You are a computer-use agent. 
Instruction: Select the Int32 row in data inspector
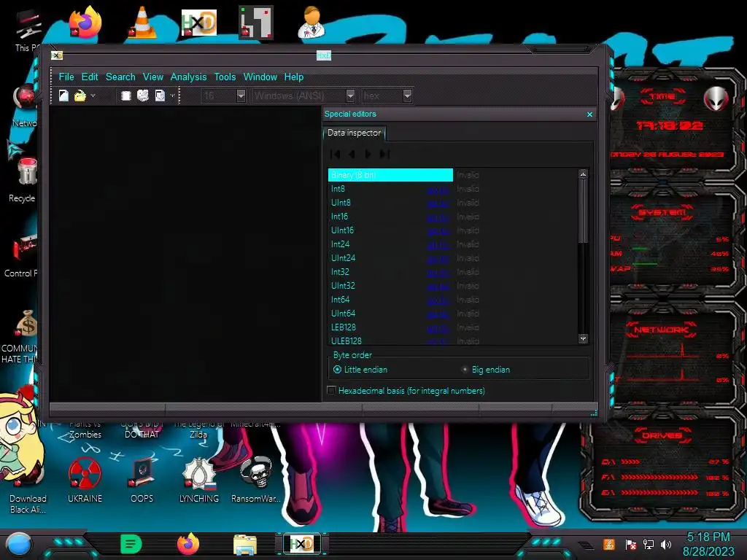(452, 272)
